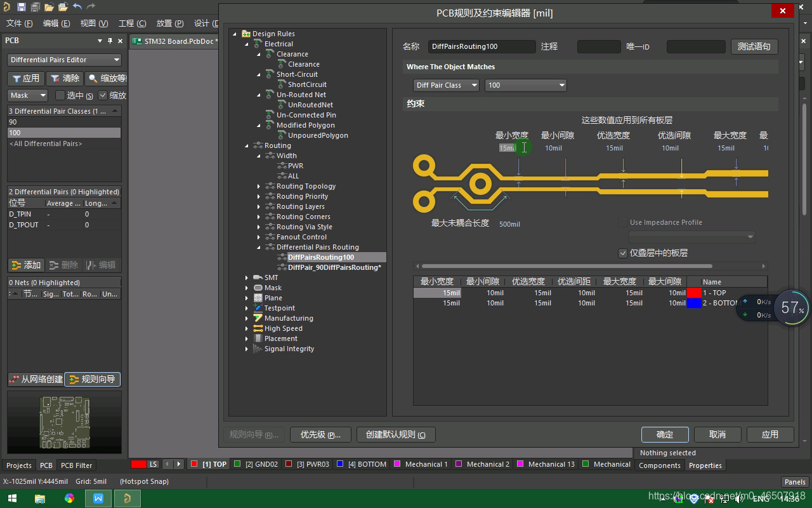Toggle the 选中 (S) checkbox
Viewport: 812px width, 508px height.
coord(60,95)
